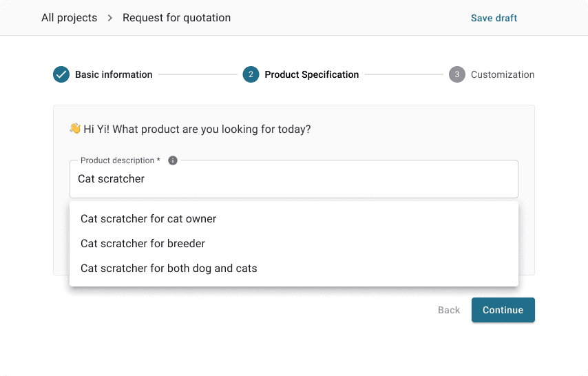
Task: Open the All projects breadcrumb
Action: 70,18
